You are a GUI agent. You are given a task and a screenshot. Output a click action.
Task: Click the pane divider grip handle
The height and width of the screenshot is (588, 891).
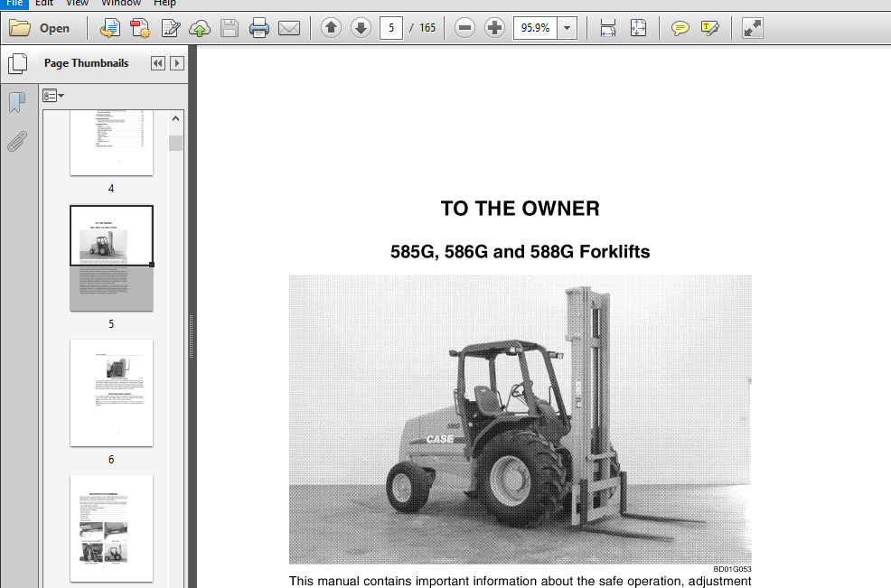191,336
